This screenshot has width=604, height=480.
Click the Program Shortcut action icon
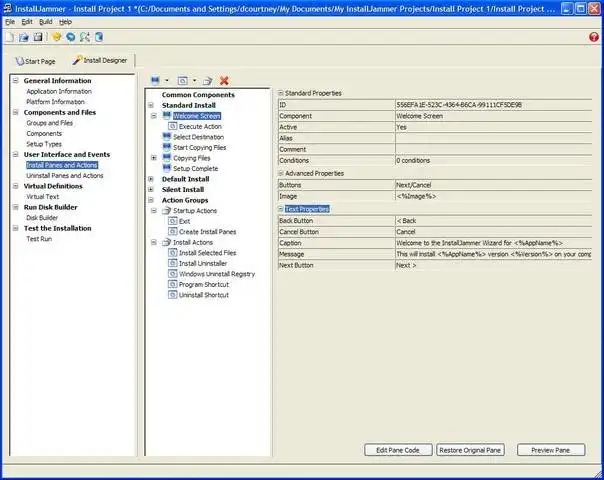[x=173, y=284]
